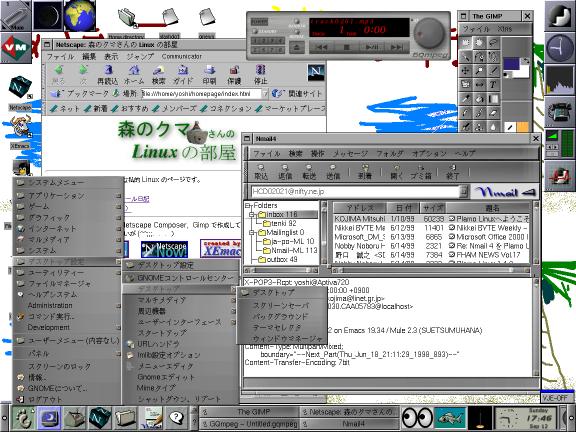Choose スクリーンセーバ in the デスクトップ submenu

click(281, 305)
